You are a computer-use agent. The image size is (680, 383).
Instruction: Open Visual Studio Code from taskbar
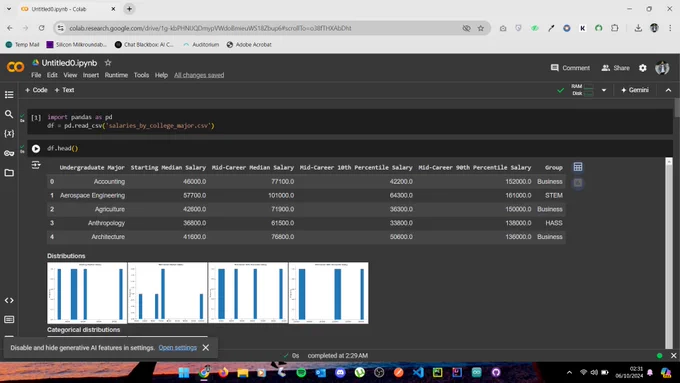click(x=418, y=373)
